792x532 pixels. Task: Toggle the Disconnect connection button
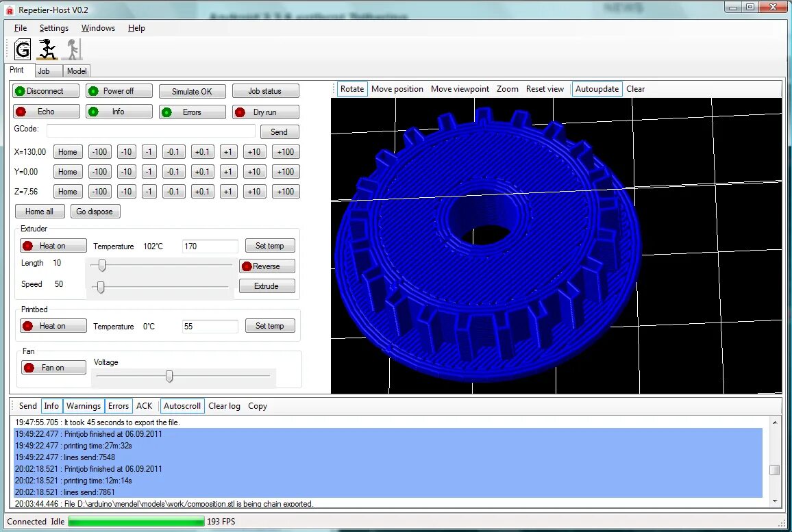point(46,91)
